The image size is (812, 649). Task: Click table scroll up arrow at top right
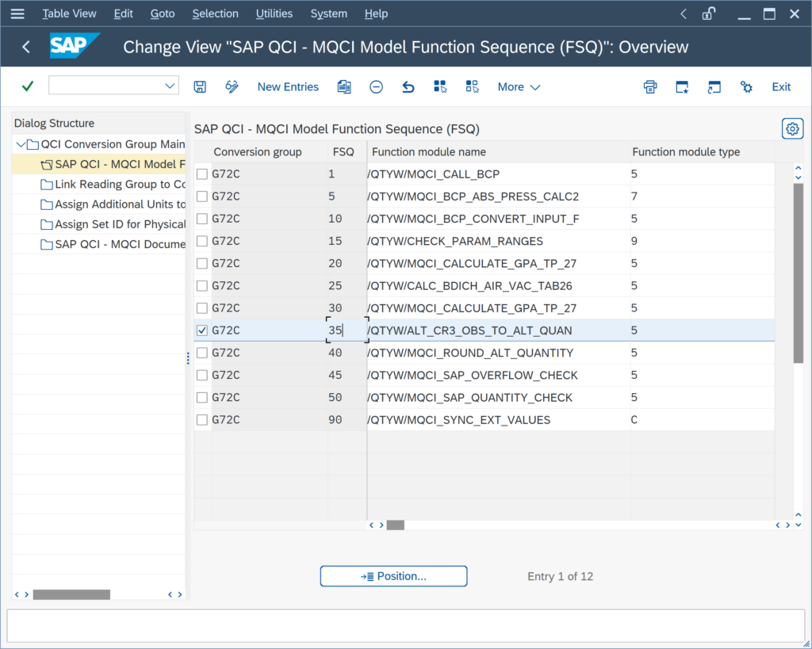[x=798, y=169]
